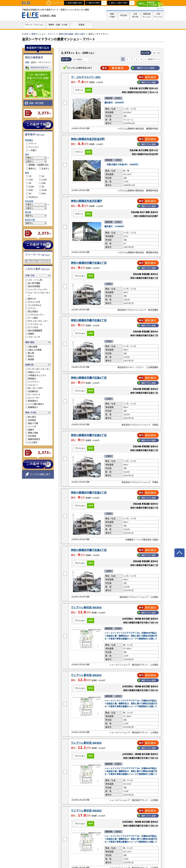
Task: Open the アパート・マンション tab
Action: point(34,25)
